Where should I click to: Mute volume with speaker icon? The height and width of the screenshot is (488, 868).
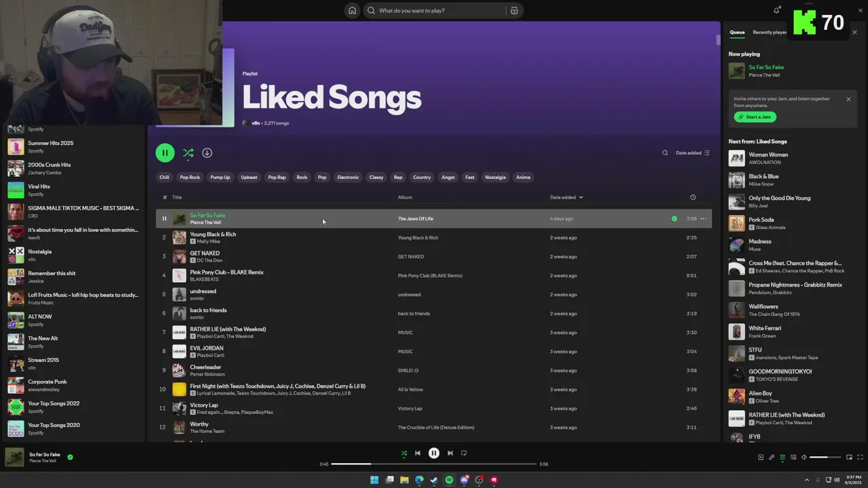pyautogui.click(x=804, y=457)
